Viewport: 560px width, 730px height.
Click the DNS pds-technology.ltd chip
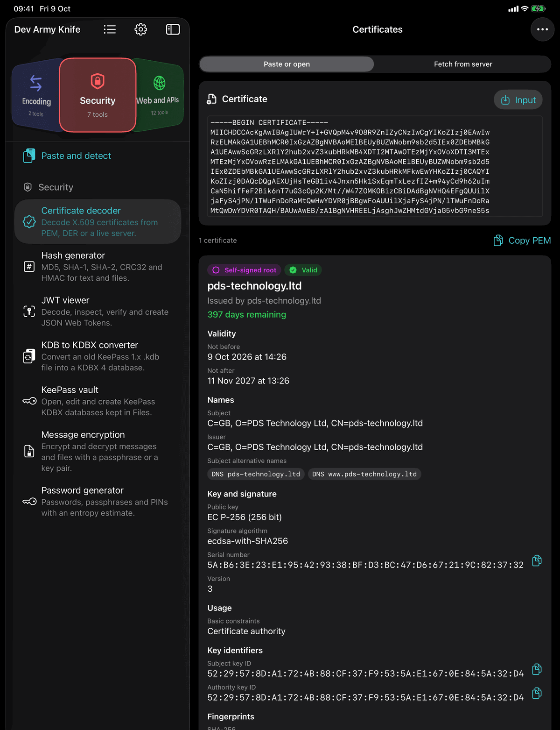point(256,474)
